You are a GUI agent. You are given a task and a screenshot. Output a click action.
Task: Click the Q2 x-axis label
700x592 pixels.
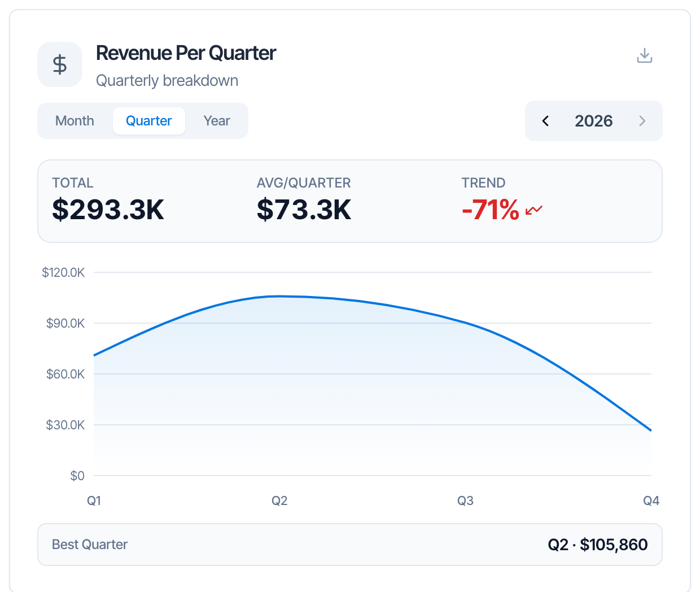coord(279,500)
